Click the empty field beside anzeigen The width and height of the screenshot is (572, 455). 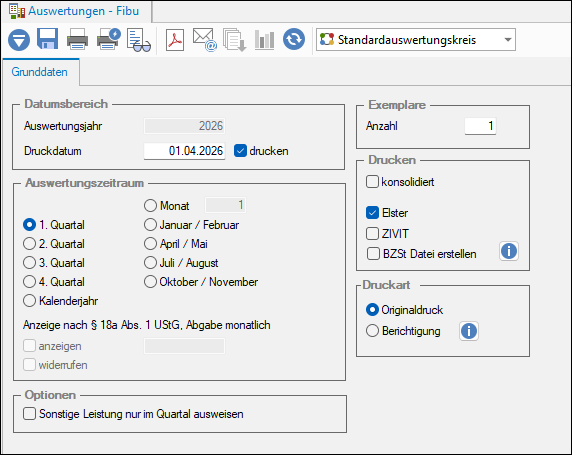pyautogui.click(x=185, y=346)
